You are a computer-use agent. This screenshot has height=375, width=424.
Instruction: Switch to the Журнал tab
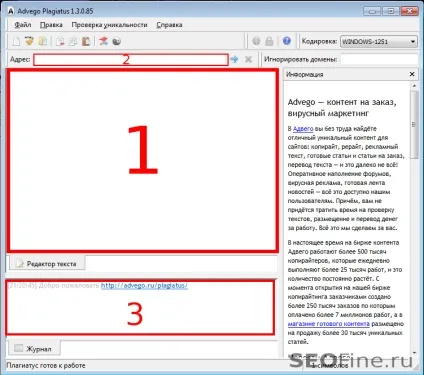coord(34,349)
